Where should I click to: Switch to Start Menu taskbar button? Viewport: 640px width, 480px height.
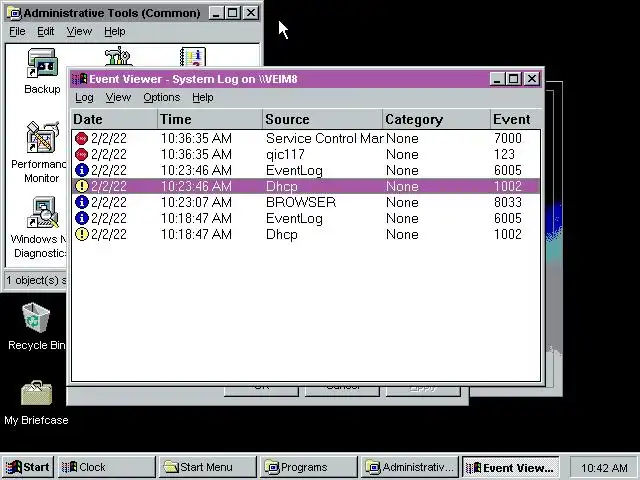[x=207, y=467]
